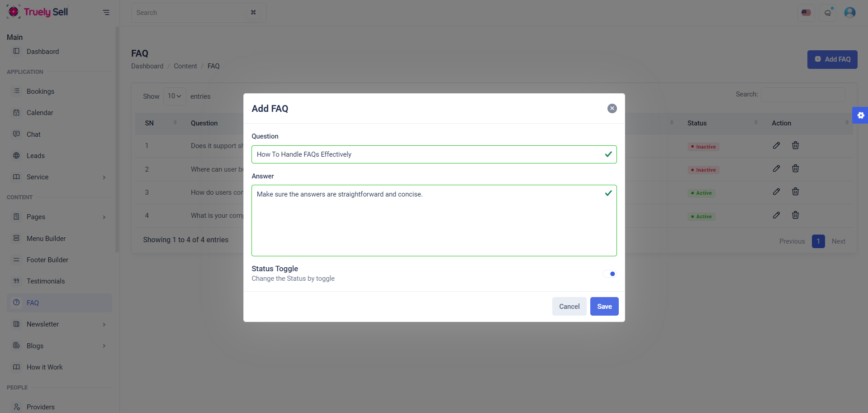Image resolution: width=868 pixels, height=413 pixels.
Task: Click the Chat sidebar icon
Action: [x=16, y=134]
